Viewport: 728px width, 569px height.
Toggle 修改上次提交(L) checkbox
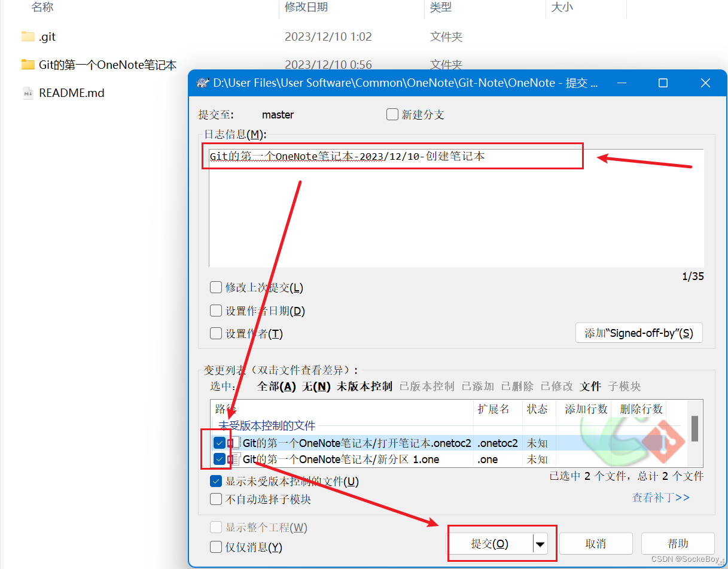216,288
